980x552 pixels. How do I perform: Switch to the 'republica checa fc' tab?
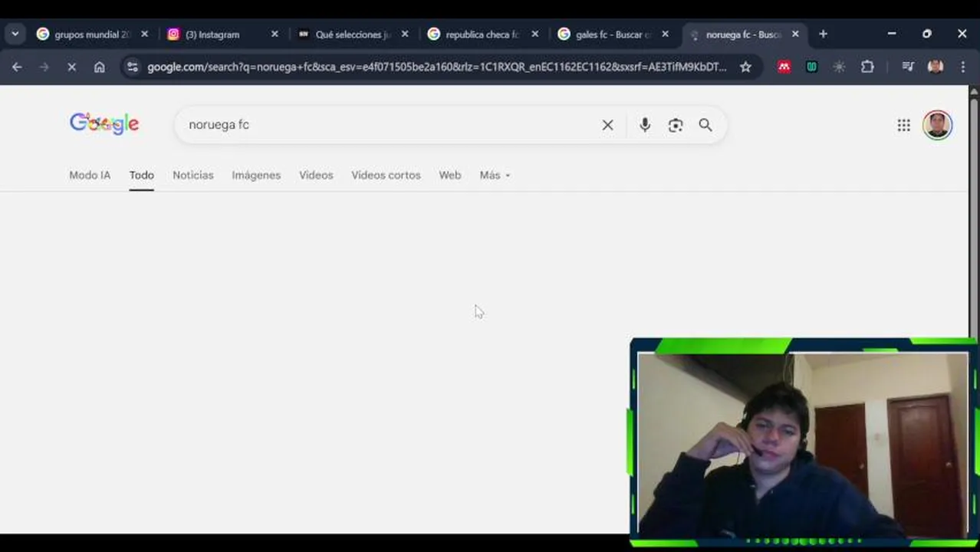coord(483,34)
